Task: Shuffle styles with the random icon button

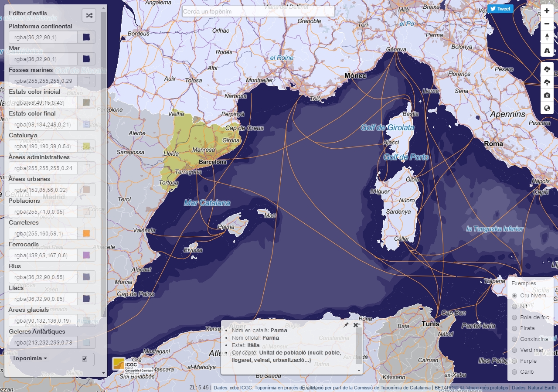Action: point(89,15)
